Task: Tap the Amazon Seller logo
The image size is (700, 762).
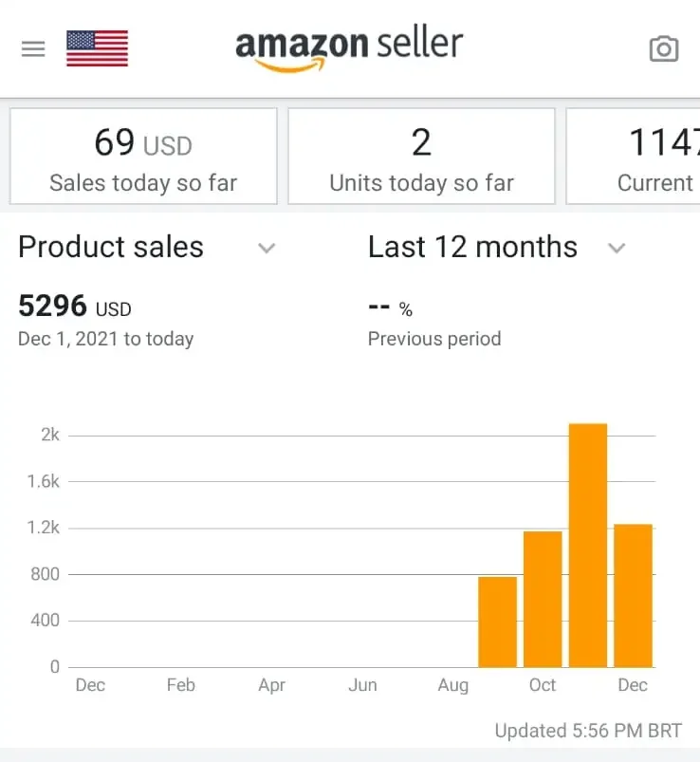Action: pos(349,47)
